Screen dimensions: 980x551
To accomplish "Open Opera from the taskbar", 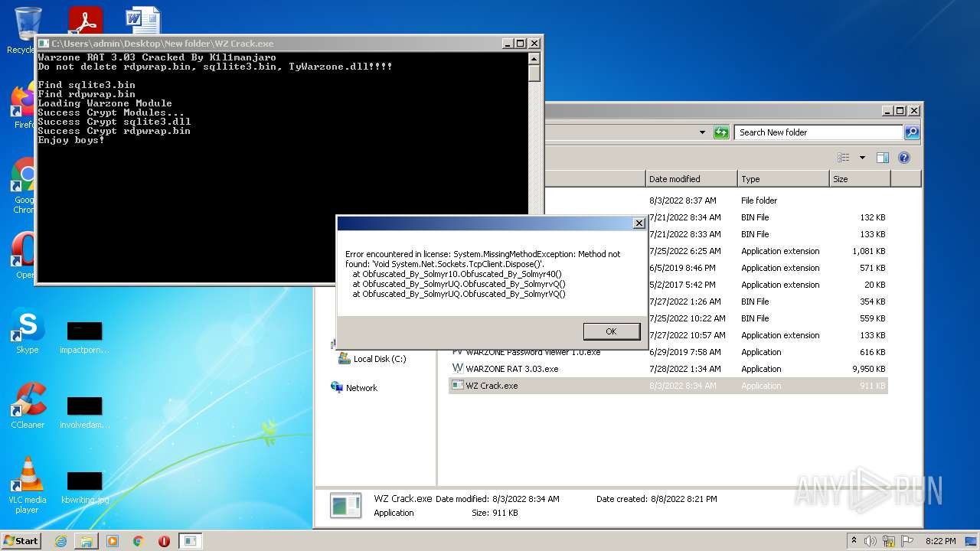I will 164,541.
